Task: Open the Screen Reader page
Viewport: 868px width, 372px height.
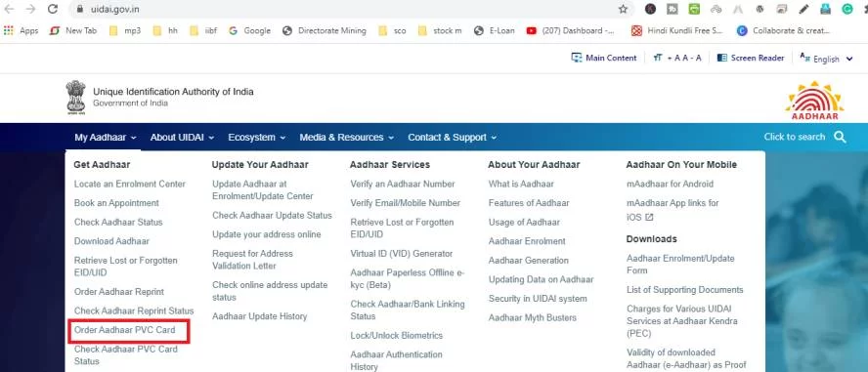Action: click(x=751, y=58)
